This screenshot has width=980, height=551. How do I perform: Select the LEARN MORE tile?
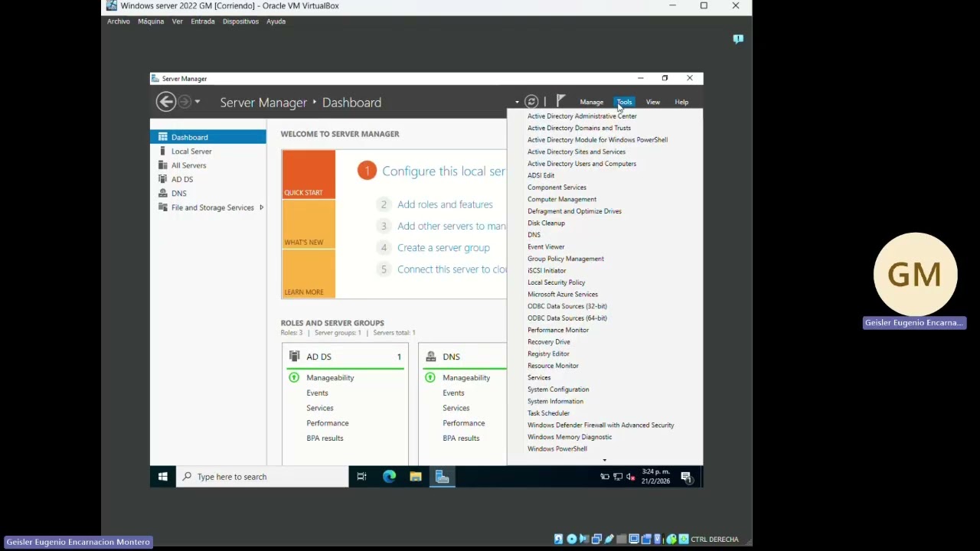tap(309, 274)
